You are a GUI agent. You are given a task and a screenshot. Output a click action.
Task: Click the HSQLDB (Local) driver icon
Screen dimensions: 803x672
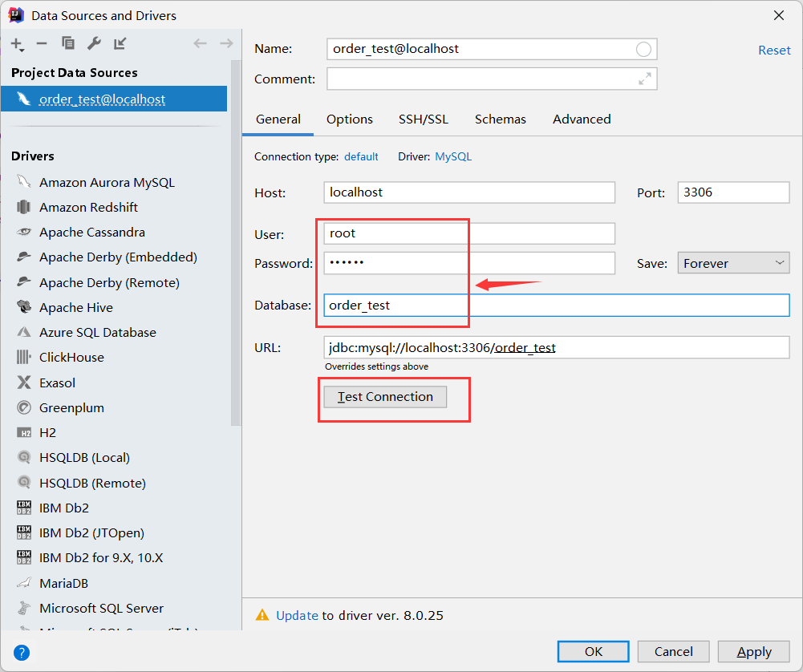(x=23, y=457)
